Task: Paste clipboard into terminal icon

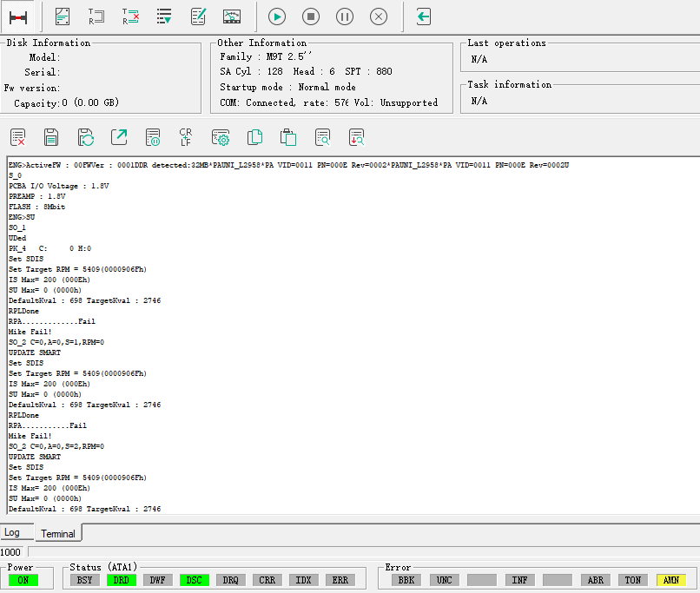Action: [288, 137]
